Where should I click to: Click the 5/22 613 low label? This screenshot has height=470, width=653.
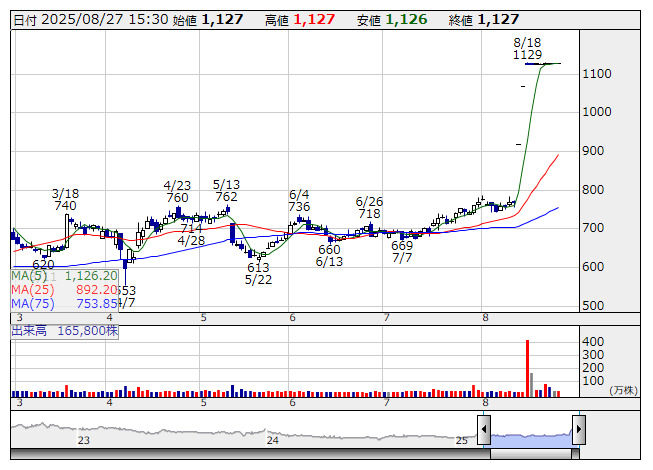point(258,274)
